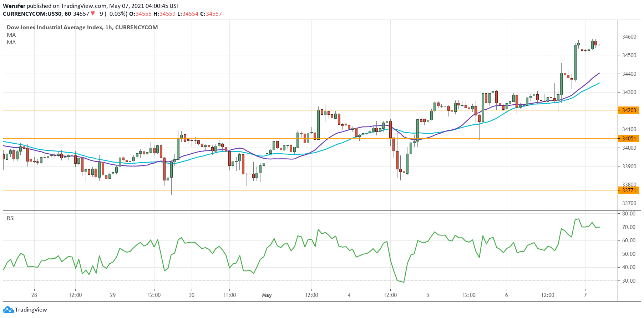Click the RSI indicator label
This screenshot has width=644, height=318.
coord(11,218)
